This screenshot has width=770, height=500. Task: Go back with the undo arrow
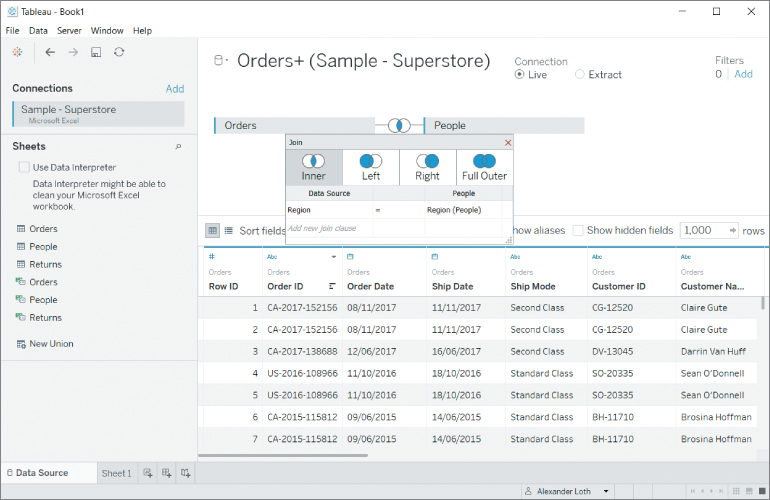50,52
